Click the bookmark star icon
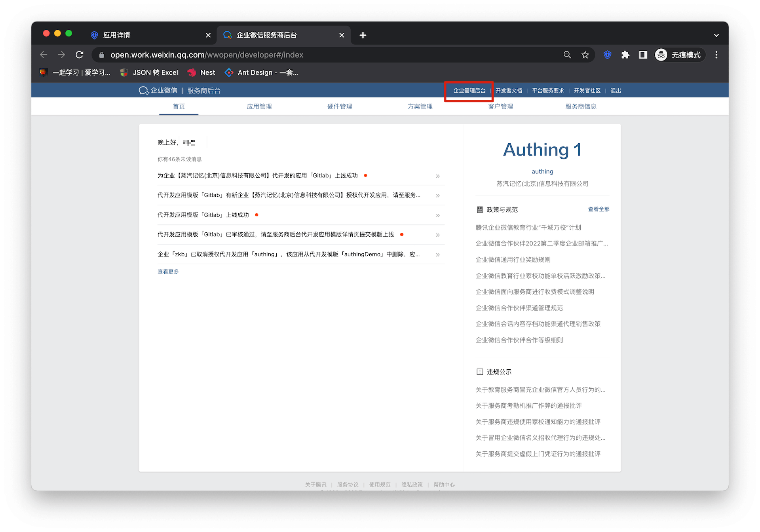 (585, 55)
